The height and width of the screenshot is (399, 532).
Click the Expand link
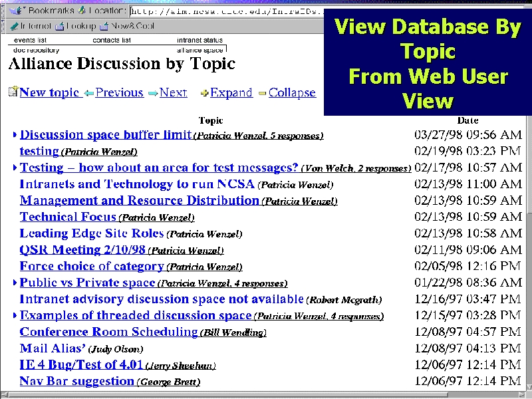[231, 92]
